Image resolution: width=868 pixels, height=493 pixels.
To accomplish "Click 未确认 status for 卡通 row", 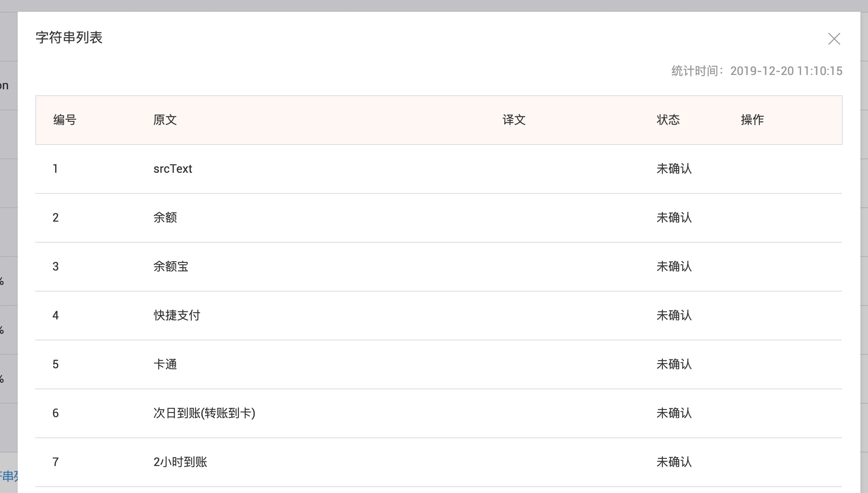I will pos(674,364).
